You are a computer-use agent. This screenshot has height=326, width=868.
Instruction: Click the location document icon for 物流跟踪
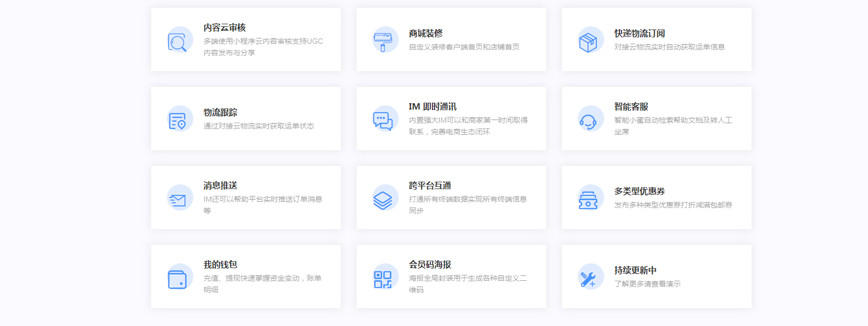[x=177, y=120]
